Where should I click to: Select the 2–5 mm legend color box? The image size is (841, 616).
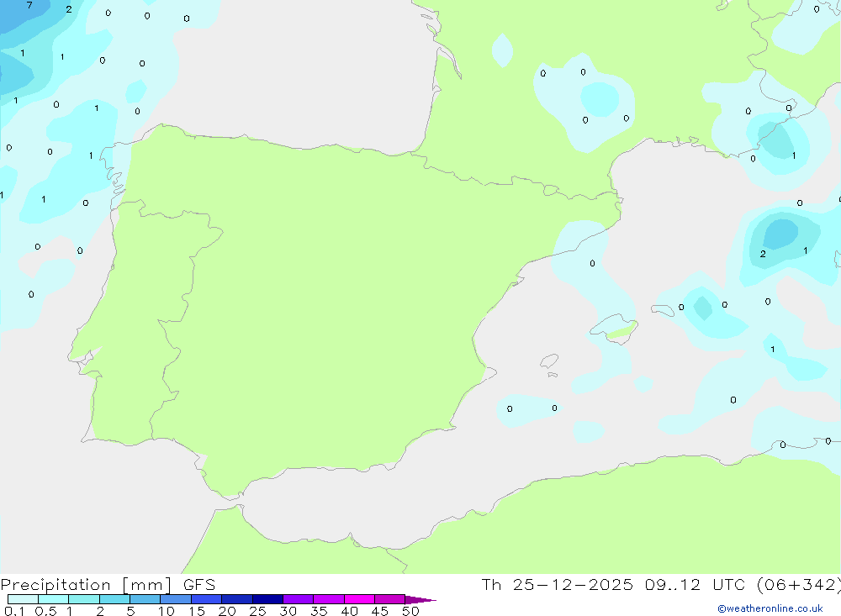click(x=114, y=599)
